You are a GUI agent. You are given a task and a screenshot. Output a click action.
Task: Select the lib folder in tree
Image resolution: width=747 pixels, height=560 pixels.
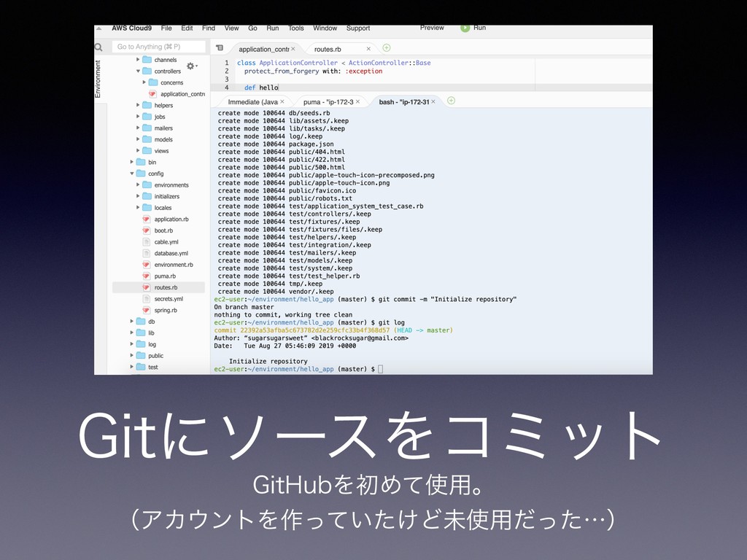click(x=151, y=333)
